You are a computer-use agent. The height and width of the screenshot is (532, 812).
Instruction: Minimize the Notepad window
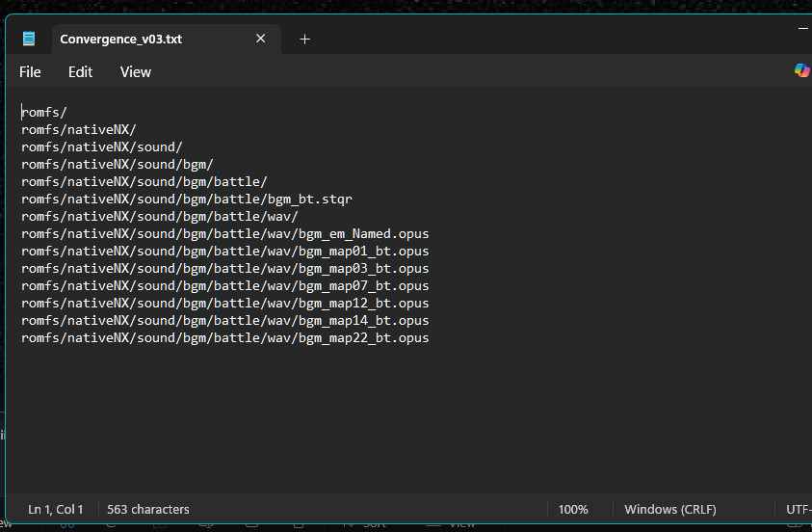click(803, 29)
